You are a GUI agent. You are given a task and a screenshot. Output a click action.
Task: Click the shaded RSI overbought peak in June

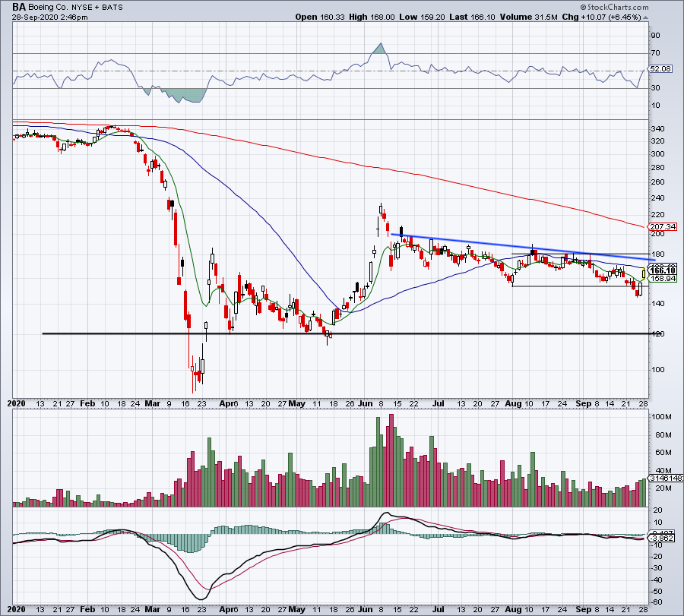tap(379, 49)
